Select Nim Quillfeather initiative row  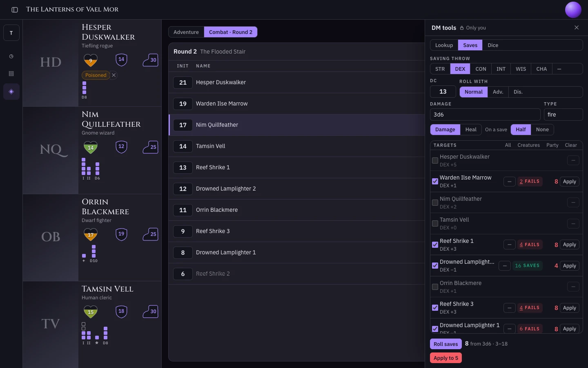coord(297,125)
